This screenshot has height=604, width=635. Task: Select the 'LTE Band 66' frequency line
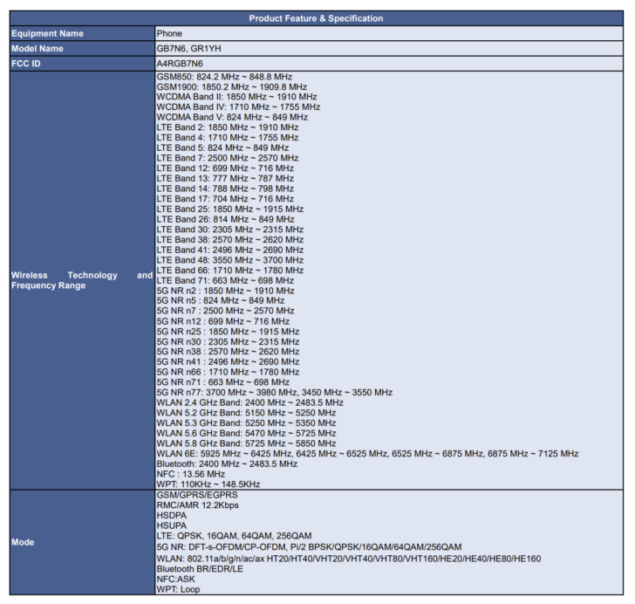click(230, 270)
